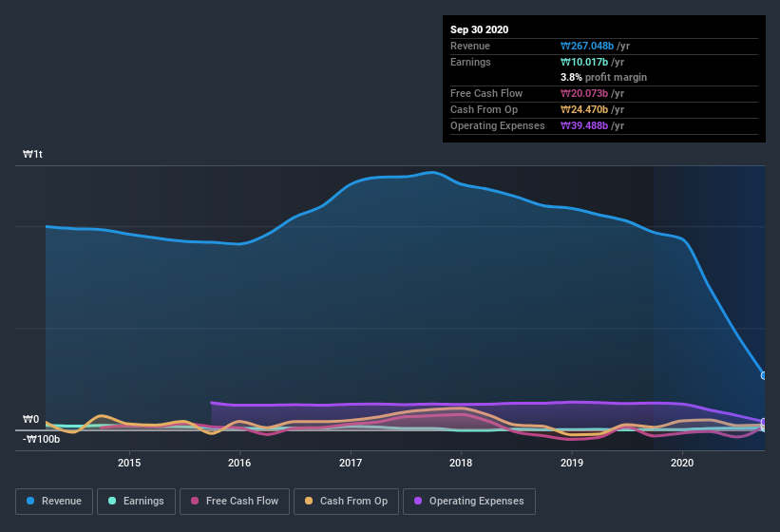The image size is (780, 532).
Task: Click the 2015 x-axis year label
Action: coord(129,463)
